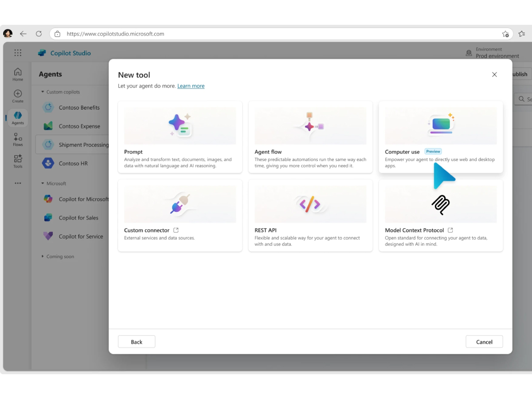Close the New tool dialog
Image resolution: width=532 pixels, height=399 pixels.
(494, 74)
